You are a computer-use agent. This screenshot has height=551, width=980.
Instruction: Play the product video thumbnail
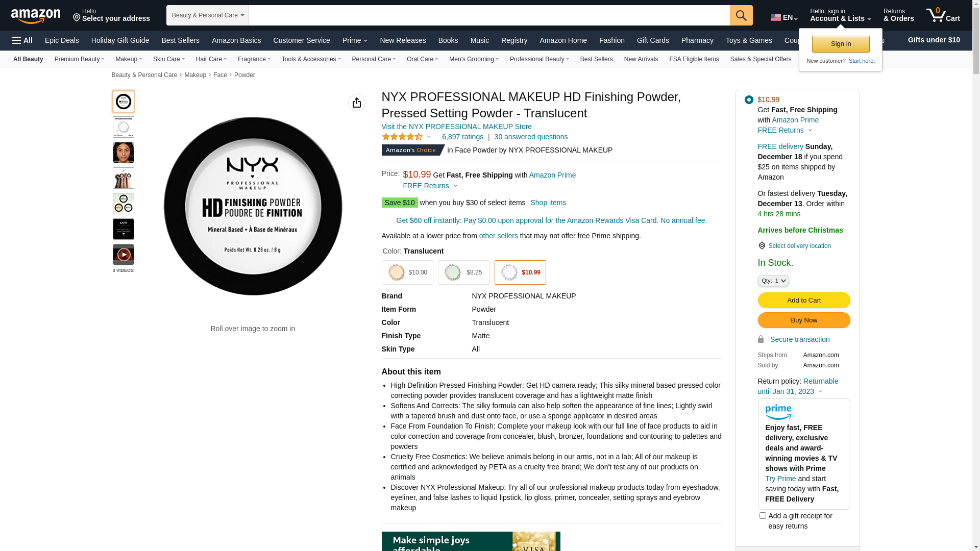(124, 255)
